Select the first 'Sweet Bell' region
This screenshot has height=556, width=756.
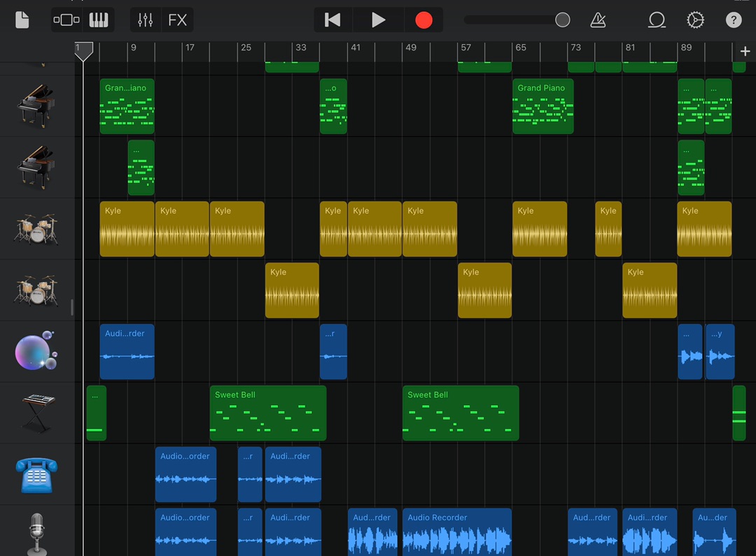point(268,412)
